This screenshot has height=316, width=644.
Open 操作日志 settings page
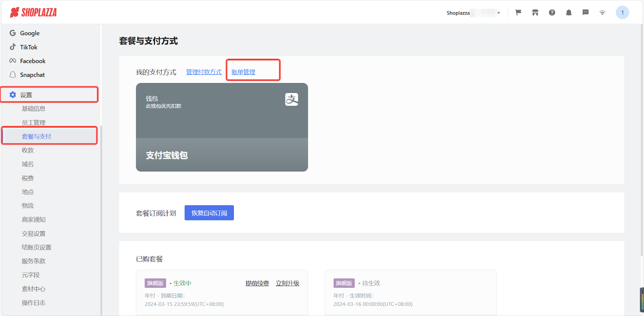point(33,303)
